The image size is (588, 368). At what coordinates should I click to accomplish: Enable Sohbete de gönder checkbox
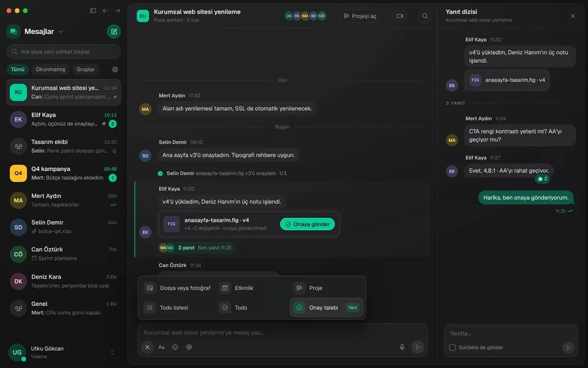pyautogui.click(x=452, y=347)
